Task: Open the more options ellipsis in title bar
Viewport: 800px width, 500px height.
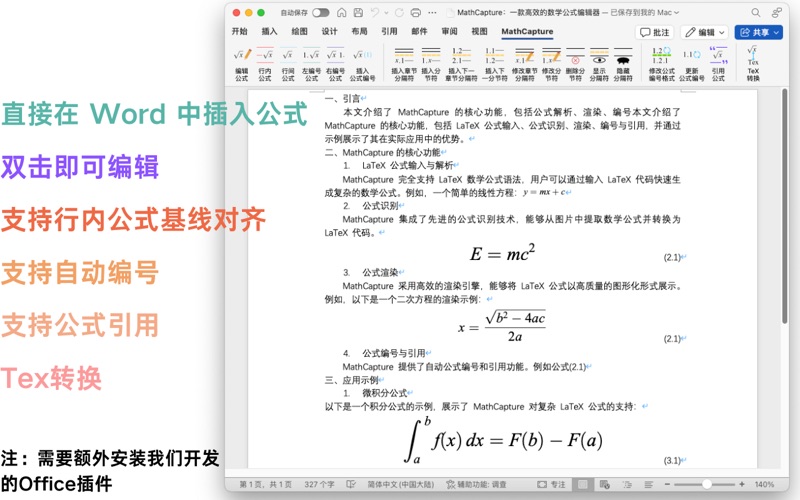Action: (433, 13)
